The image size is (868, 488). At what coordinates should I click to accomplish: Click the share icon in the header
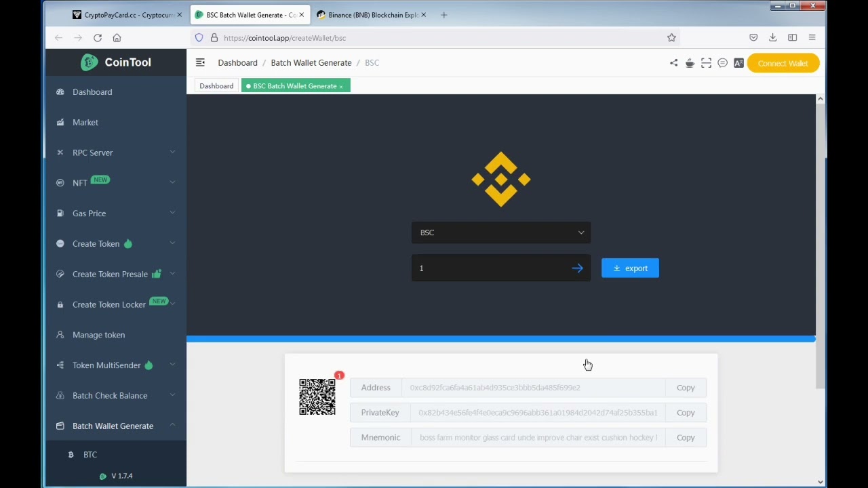point(673,63)
